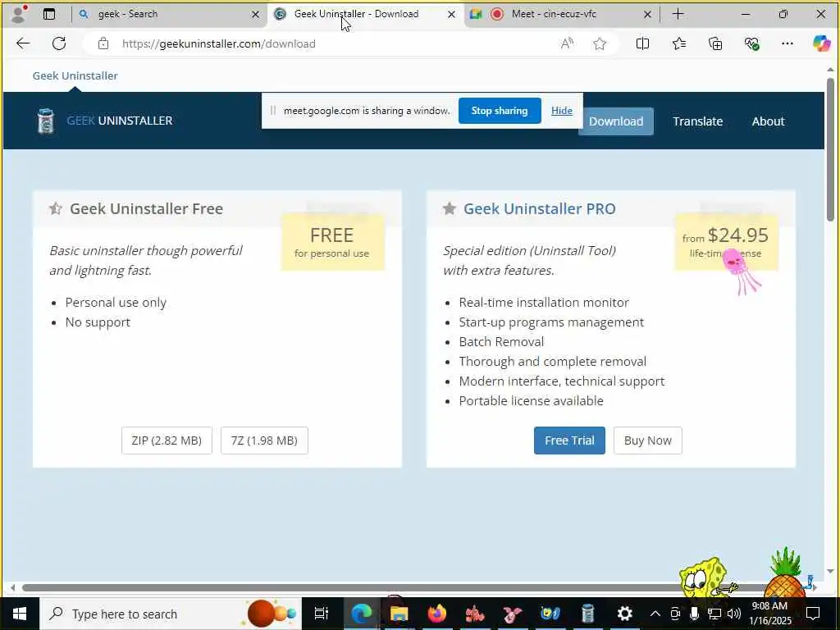The height and width of the screenshot is (630, 840).
Task: Go back to the previous page
Action: pos(23,43)
